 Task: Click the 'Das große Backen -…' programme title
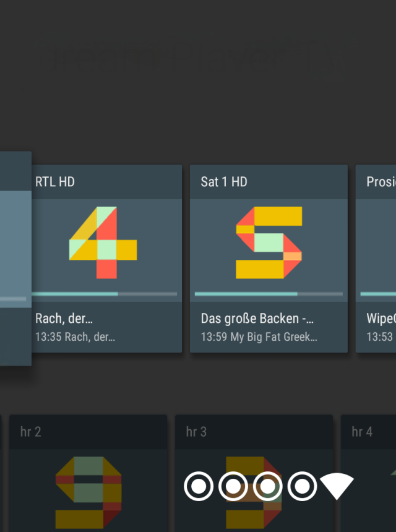coord(257,319)
